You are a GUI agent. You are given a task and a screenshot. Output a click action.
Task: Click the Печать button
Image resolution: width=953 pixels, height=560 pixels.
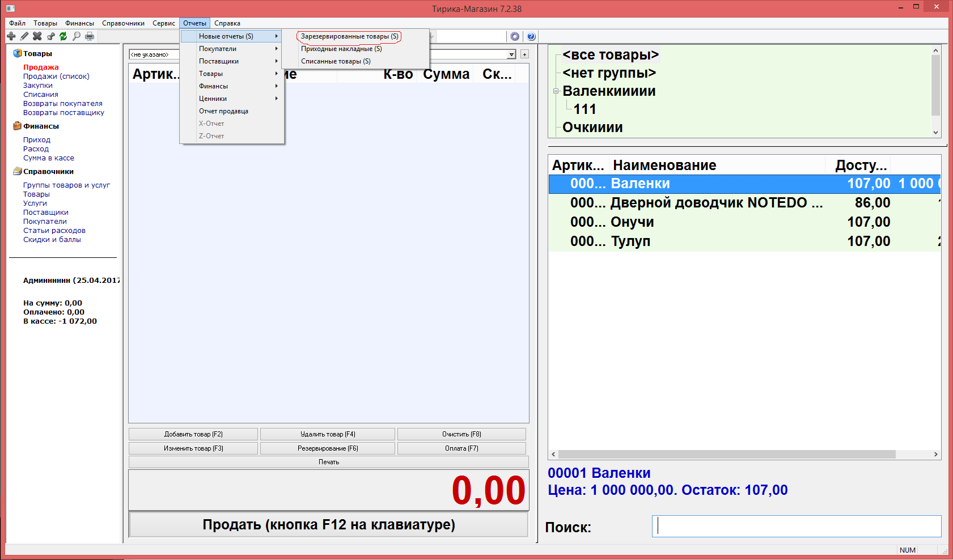point(329,462)
